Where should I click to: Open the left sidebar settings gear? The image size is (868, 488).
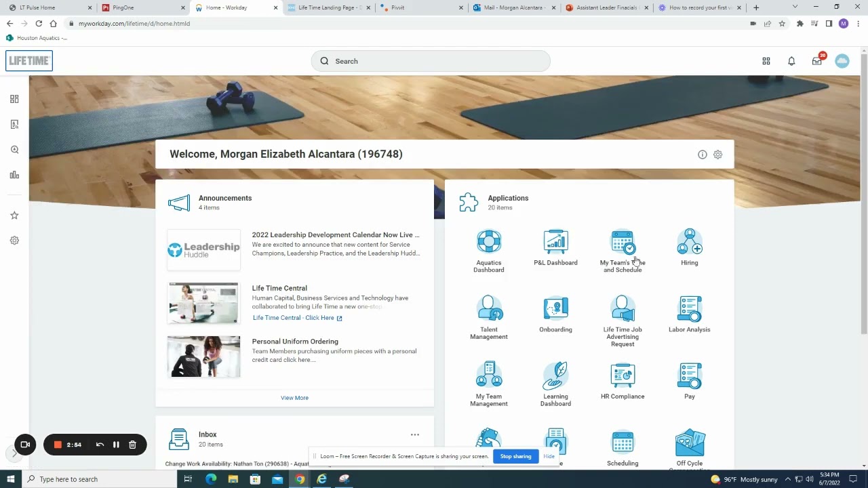click(x=14, y=241)
